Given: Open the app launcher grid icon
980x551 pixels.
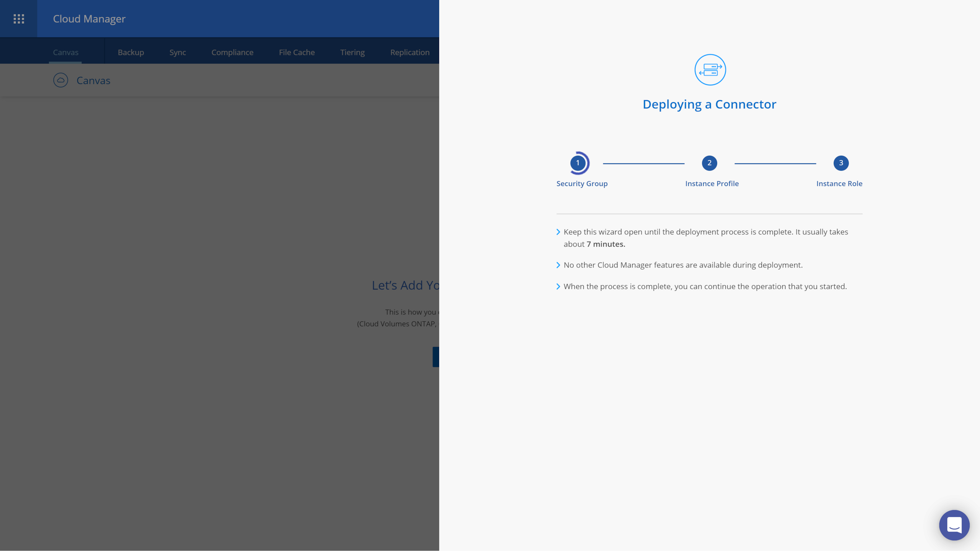Looking at the screenshot, I should 19,19.
